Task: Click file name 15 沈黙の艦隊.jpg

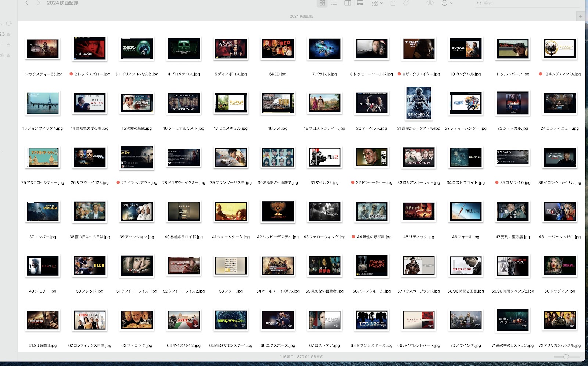Action: 137,128
